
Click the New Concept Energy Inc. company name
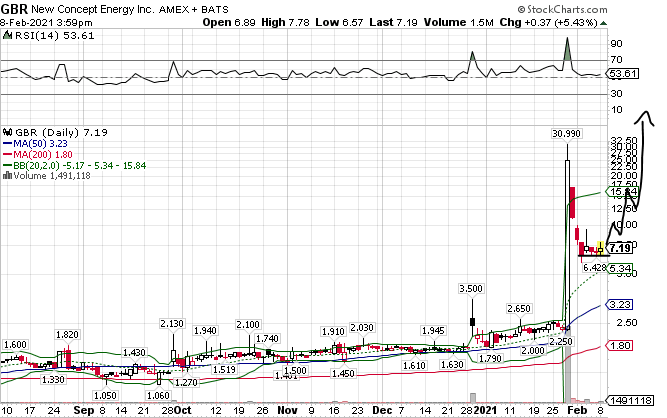93,9
